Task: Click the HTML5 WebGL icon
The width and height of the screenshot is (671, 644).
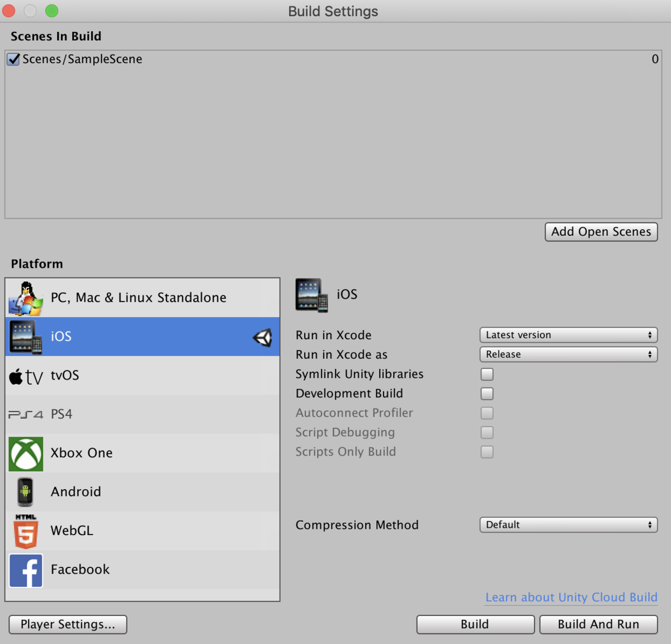Action: click(x=26, y=532)
